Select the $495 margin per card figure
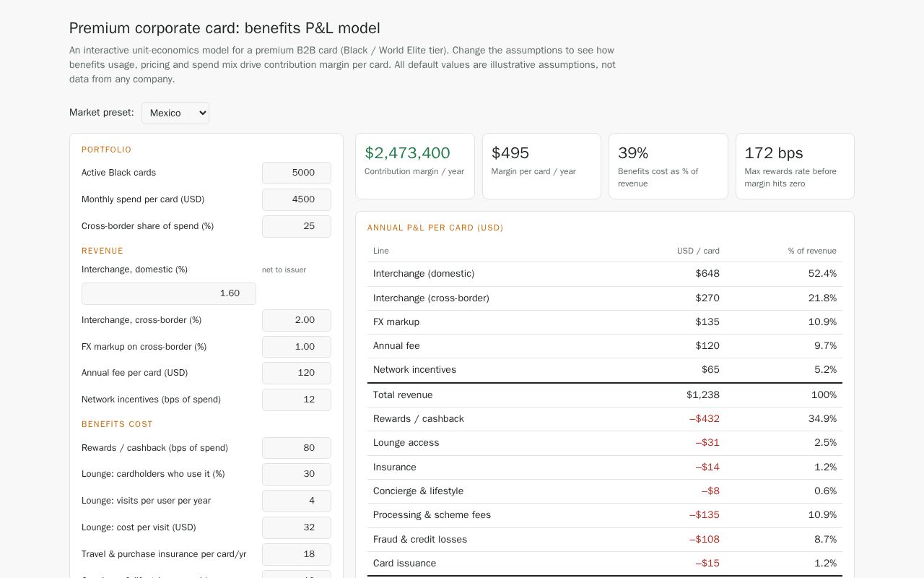 tap(510, 153)
